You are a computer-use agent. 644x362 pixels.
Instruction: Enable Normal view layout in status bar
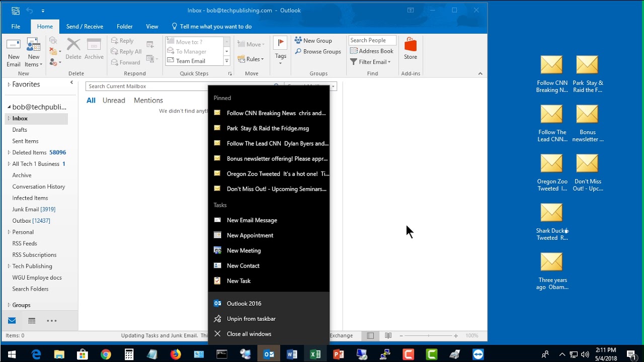point(370,335)
